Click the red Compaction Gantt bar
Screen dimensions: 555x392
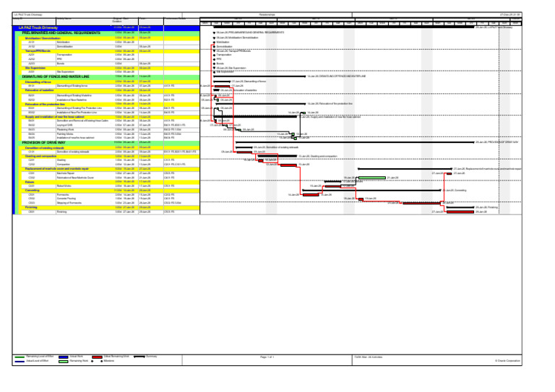(x=288, y=165)
